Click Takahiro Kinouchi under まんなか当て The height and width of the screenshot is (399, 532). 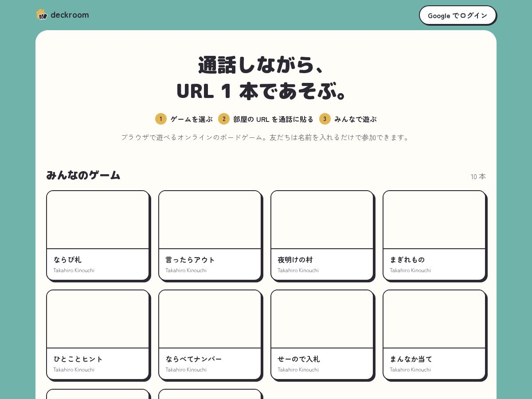click(410, 370)
